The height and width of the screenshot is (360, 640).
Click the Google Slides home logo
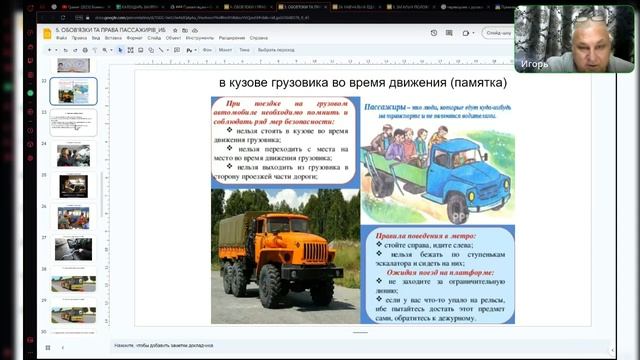click(x=47, y=34)
